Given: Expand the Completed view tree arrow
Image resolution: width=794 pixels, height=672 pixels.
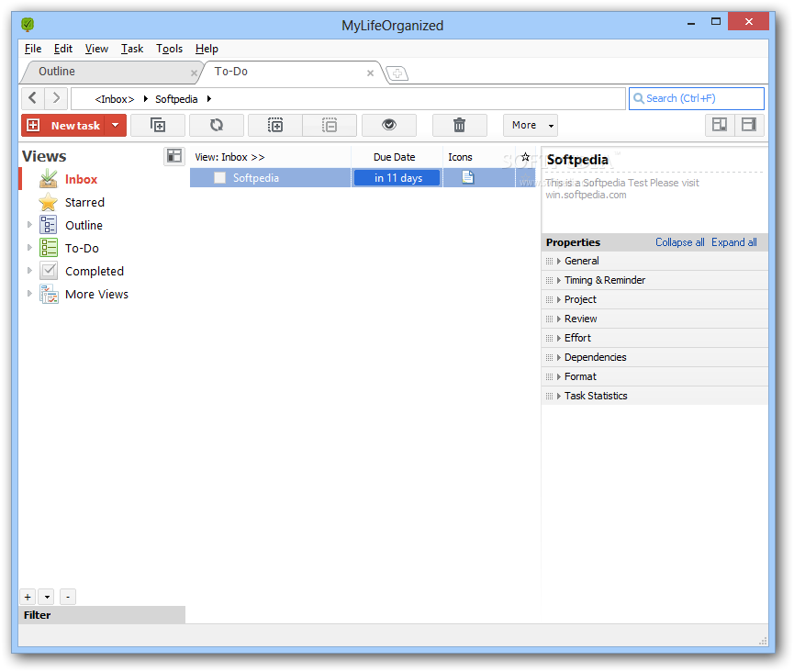Looking at the screenshot, I should [29, 271].
